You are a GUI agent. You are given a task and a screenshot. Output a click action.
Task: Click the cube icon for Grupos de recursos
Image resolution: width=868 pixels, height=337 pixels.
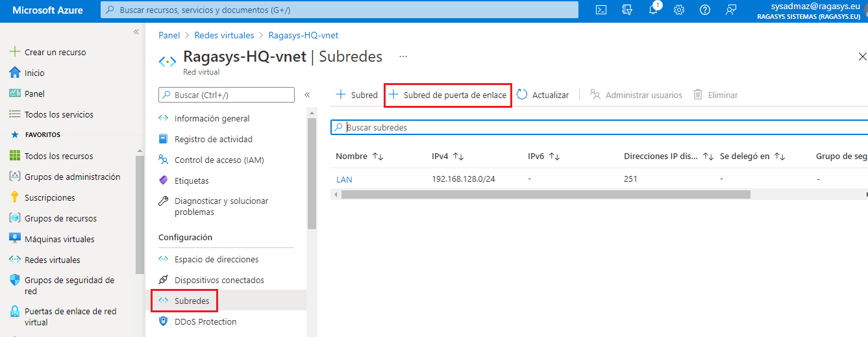15,218
